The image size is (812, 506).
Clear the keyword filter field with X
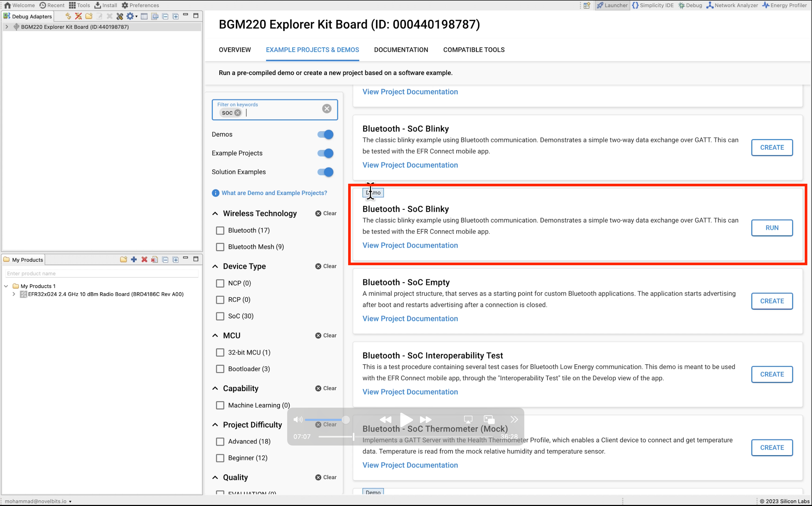[x=327, y=108]
